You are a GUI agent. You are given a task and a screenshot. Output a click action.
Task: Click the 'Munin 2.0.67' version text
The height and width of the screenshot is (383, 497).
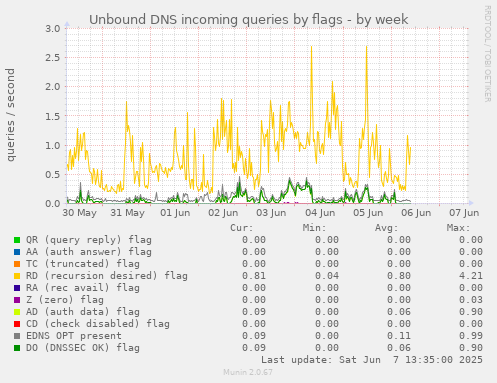click(x=248, y=372)
